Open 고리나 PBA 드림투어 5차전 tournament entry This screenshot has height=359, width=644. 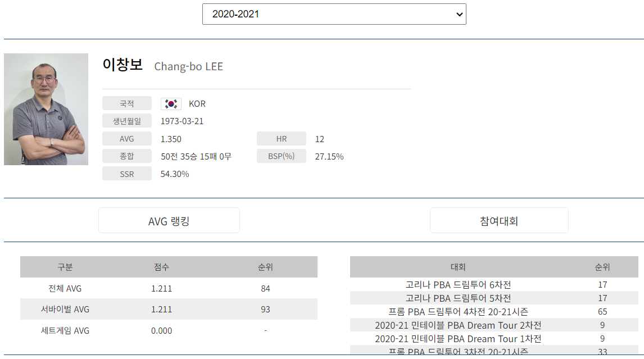(457, 298)
